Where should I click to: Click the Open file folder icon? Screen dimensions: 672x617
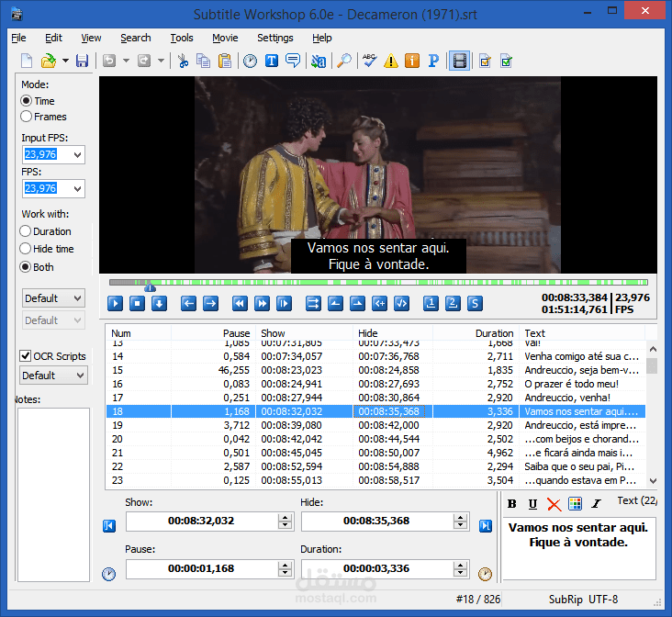pos(49,61)
